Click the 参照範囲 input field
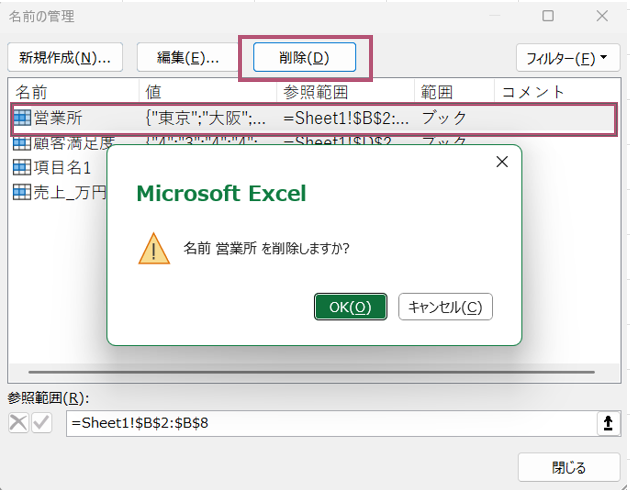Image resolution: width=630 pixels, height=490 pixels. tap(332, 423)
